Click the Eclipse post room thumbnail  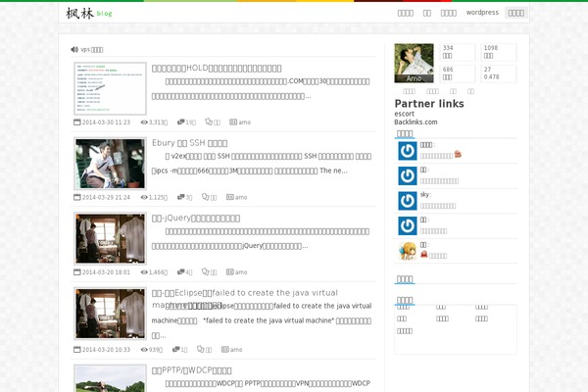coord(110,314)
